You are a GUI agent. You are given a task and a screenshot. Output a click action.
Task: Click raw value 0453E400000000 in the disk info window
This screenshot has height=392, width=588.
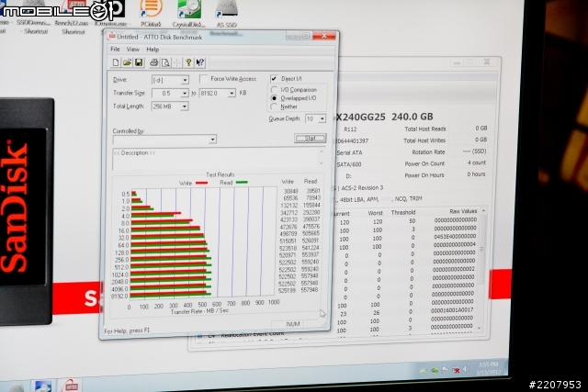[x=455, y=237]
